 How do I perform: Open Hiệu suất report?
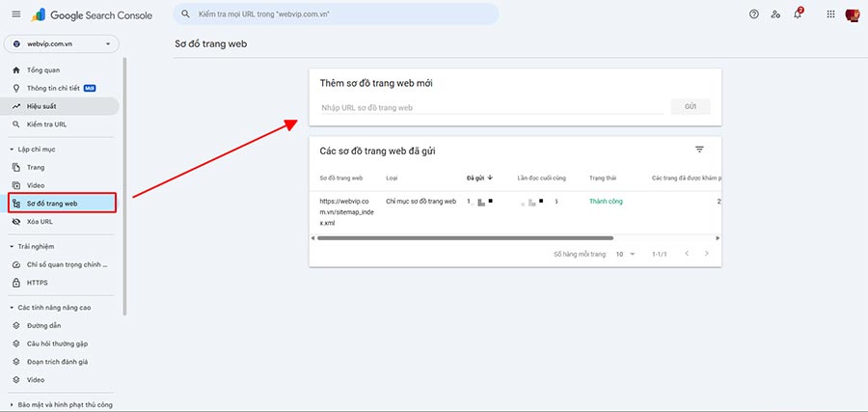click(61, 106)
